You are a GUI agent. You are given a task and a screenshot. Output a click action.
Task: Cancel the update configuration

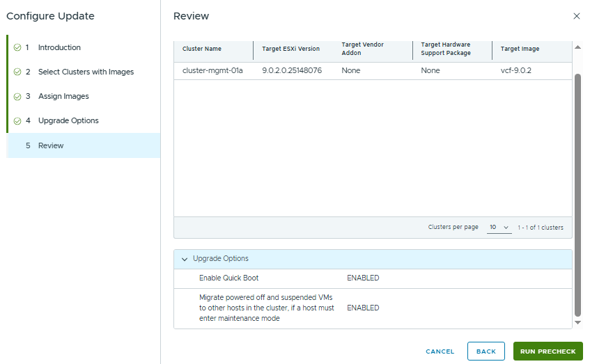point(440,351)
